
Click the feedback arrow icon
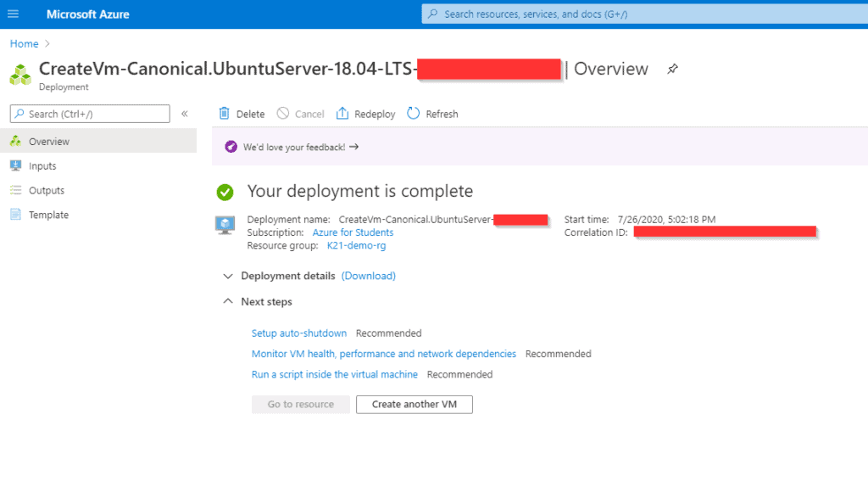pos(354,147)
